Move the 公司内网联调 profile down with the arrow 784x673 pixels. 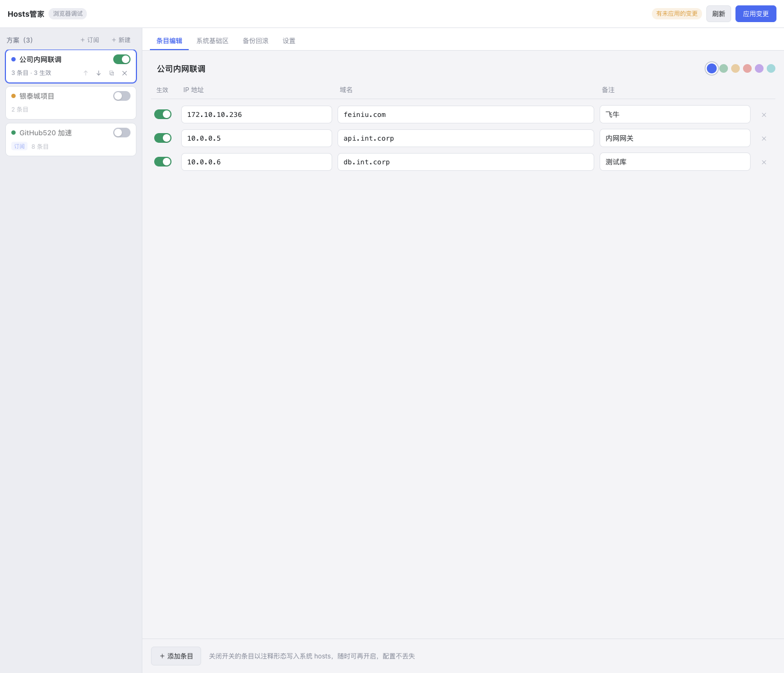point(99,73)
